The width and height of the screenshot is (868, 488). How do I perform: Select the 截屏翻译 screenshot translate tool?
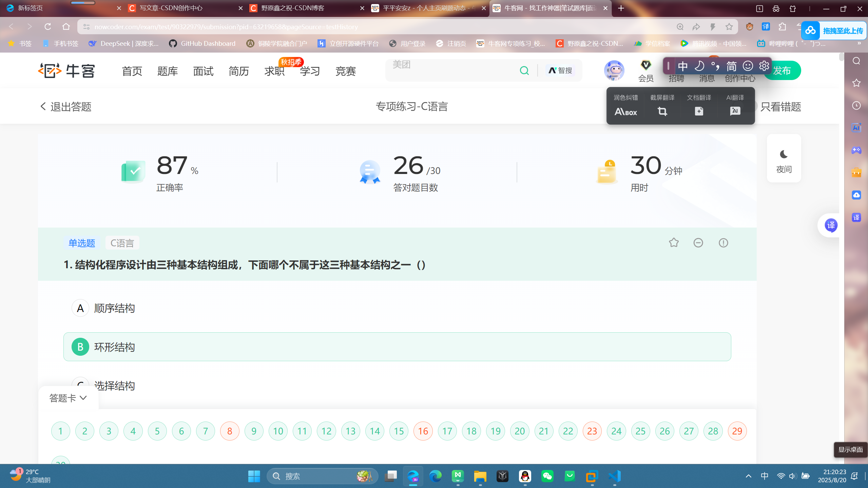coord(662,106)
